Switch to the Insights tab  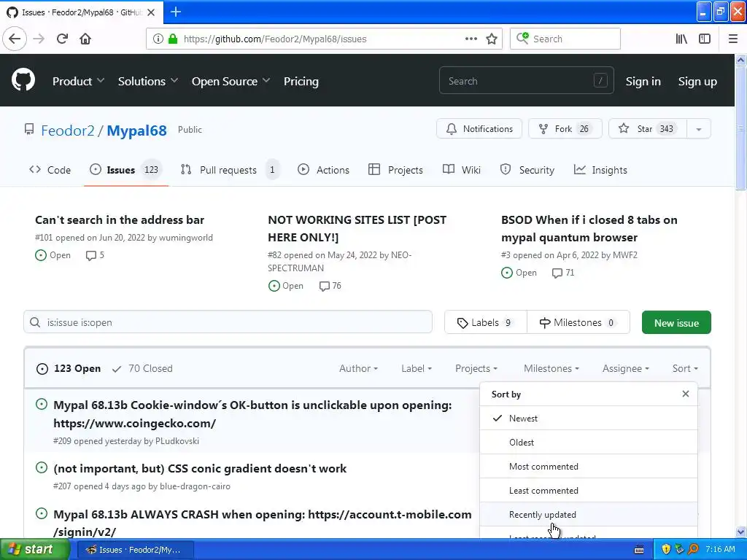pyautogui.click(x=601, y=170)
